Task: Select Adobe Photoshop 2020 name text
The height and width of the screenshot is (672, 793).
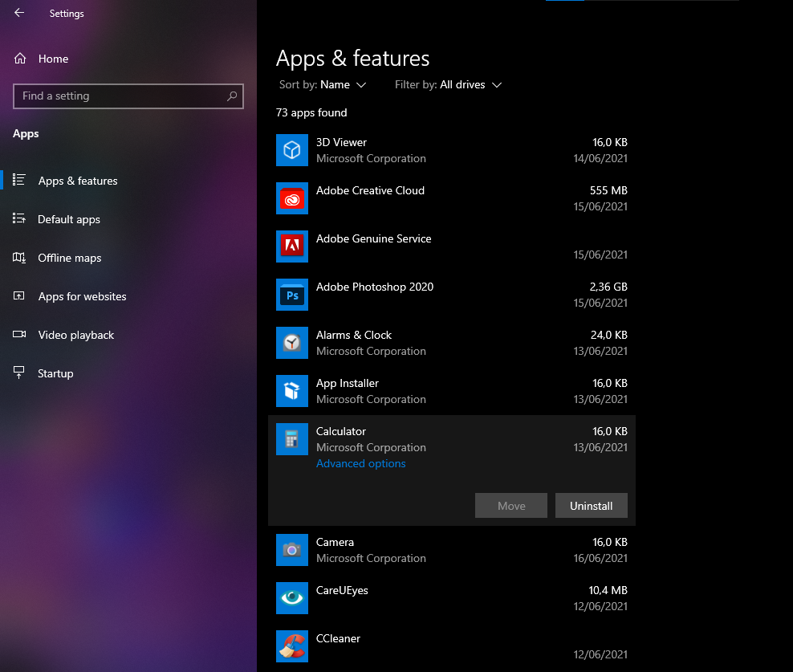Action: click(375, 287)
